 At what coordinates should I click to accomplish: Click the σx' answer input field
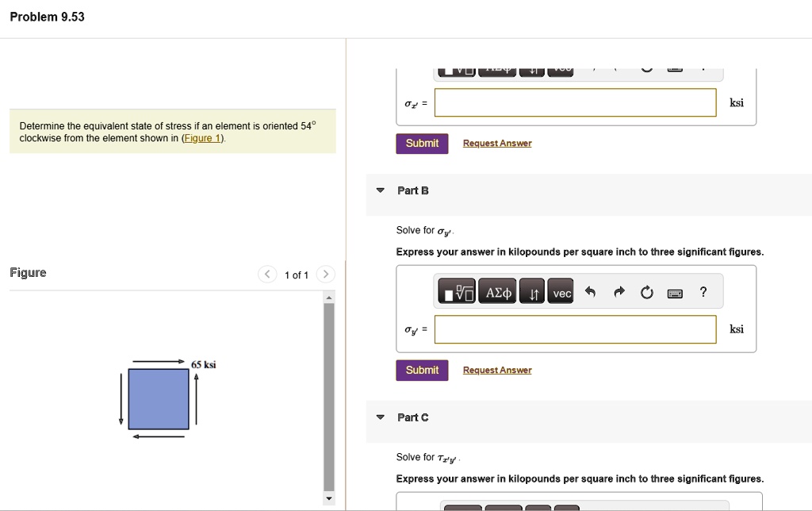tap(575, 102)
